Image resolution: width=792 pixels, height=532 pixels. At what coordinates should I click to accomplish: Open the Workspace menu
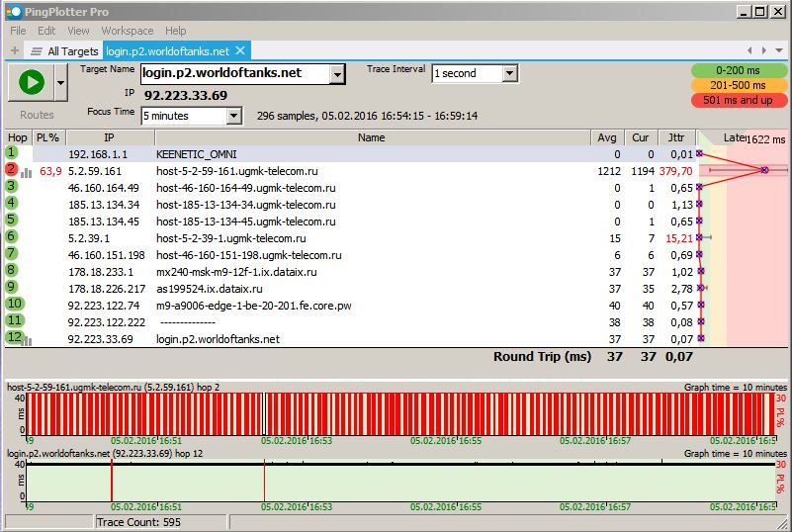point(127,31)
